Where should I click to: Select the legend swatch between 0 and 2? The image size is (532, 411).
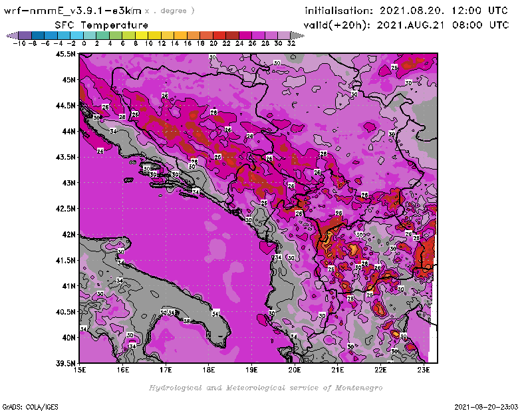(x=90, y=36)
